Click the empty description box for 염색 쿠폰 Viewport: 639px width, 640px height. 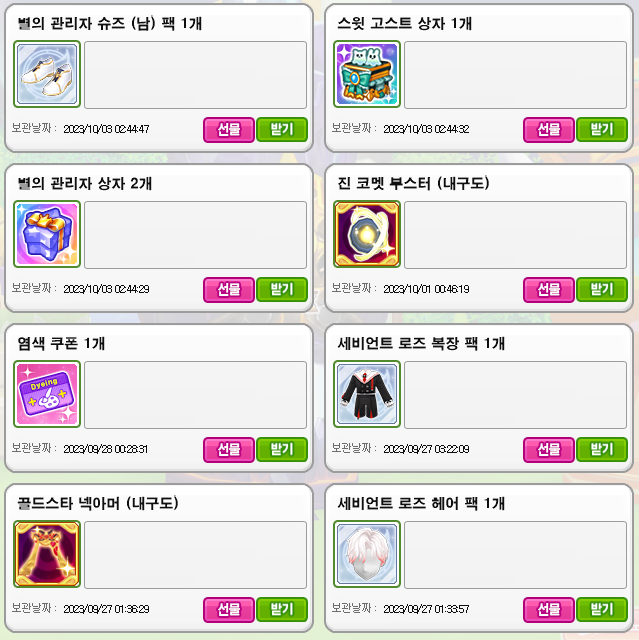pos(195,395)
